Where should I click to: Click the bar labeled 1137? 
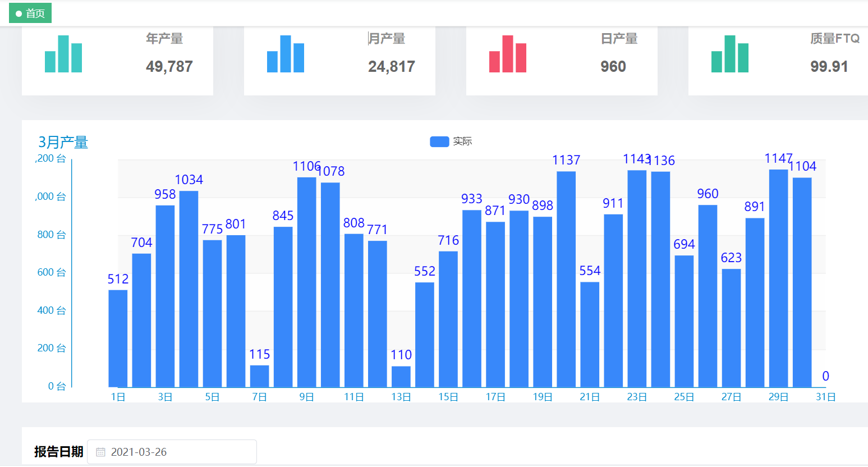click(566, 279)
